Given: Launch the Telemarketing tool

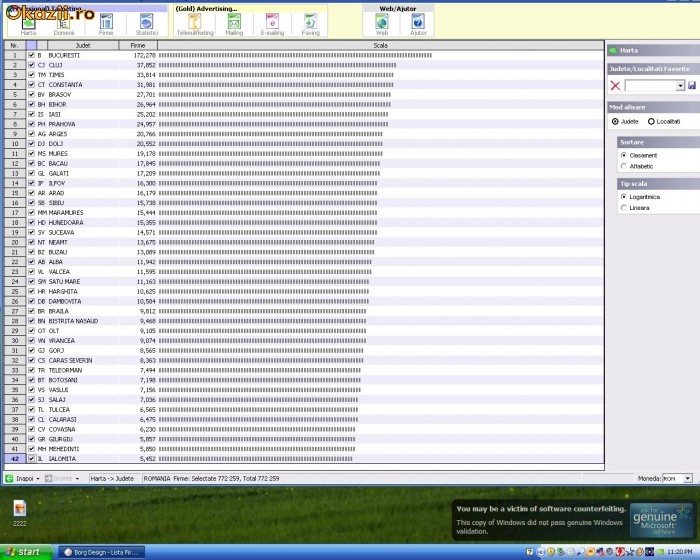Looking at the screenshot, I should coord(195,24).
